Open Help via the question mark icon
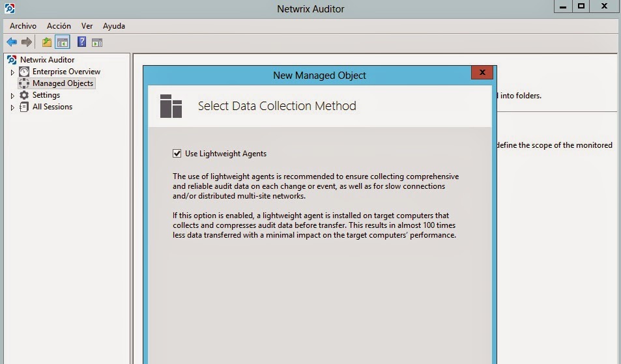Screen dimensions: 621x364 coord(82,42)
